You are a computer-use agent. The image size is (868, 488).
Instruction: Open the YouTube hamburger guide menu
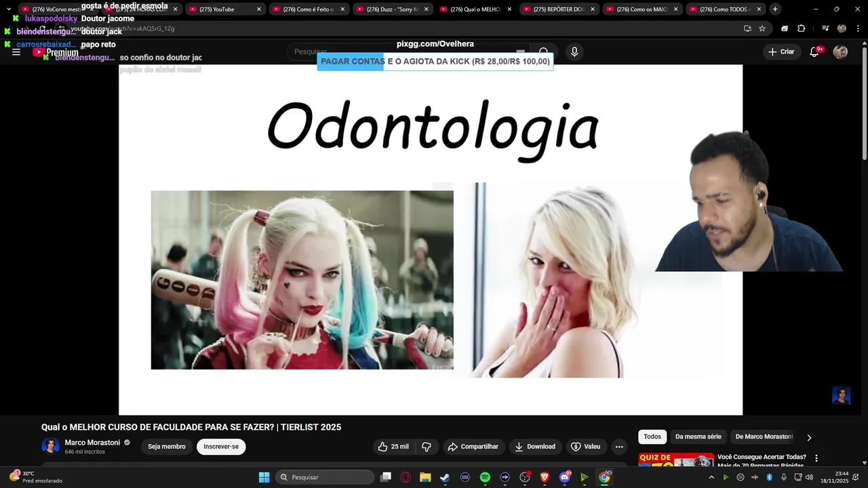tap(16, 52)
